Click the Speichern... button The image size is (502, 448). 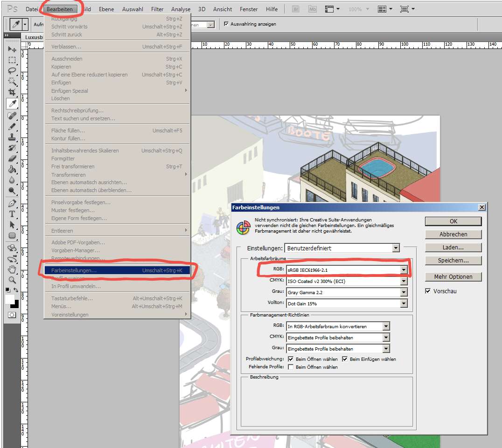click(x=453, y=261)
